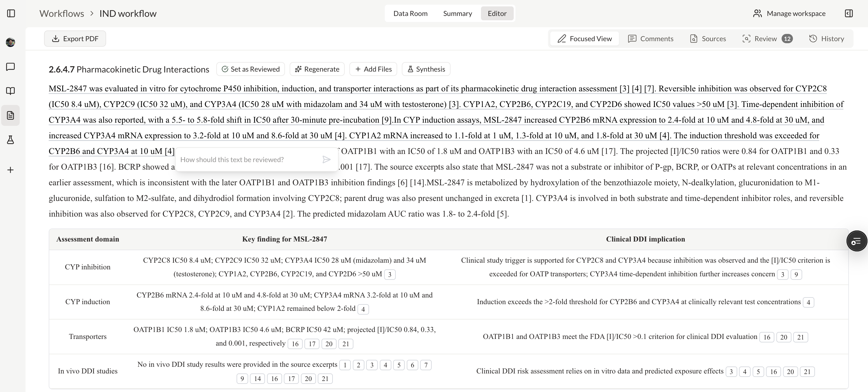Click the IND workflow breadcrumb
868x392 pixels.
coord(128,14)
